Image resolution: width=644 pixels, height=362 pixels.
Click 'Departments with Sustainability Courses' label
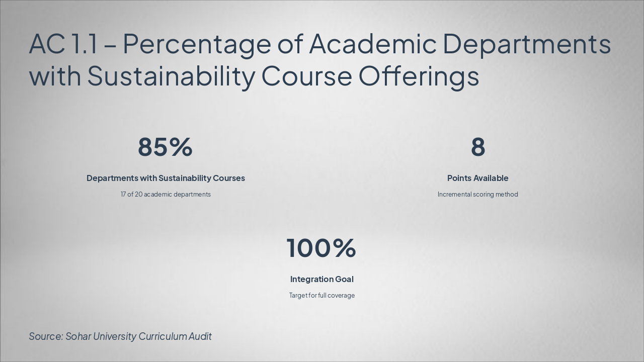pyautogui.click(x=166, y=178)
